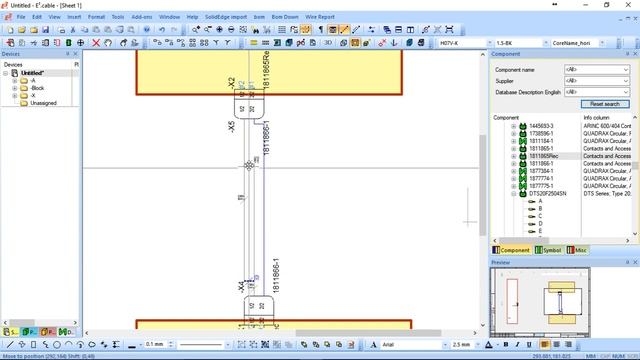Click the binoculars Find icon

(256, 30)
